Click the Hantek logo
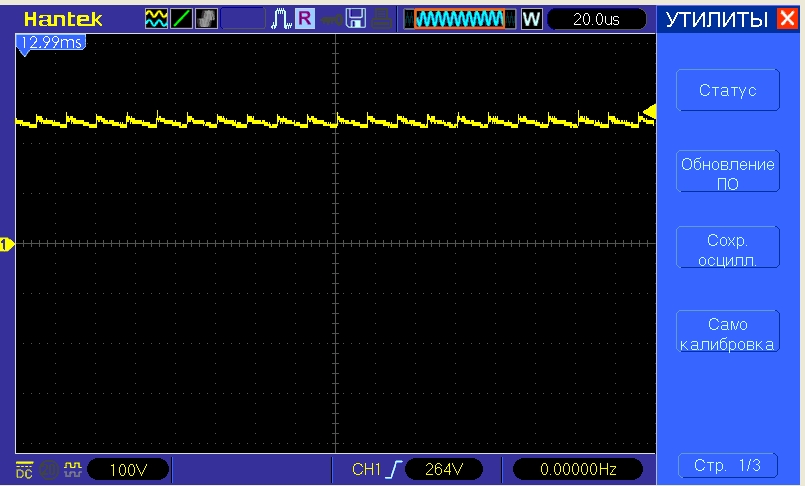The width and height of the screenshot is (805, 486). 62,19
